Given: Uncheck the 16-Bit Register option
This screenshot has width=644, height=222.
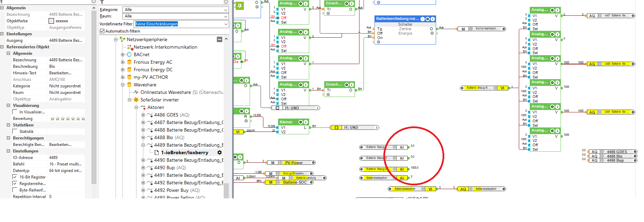Looking at the screenshot, I should pos(15,177).
